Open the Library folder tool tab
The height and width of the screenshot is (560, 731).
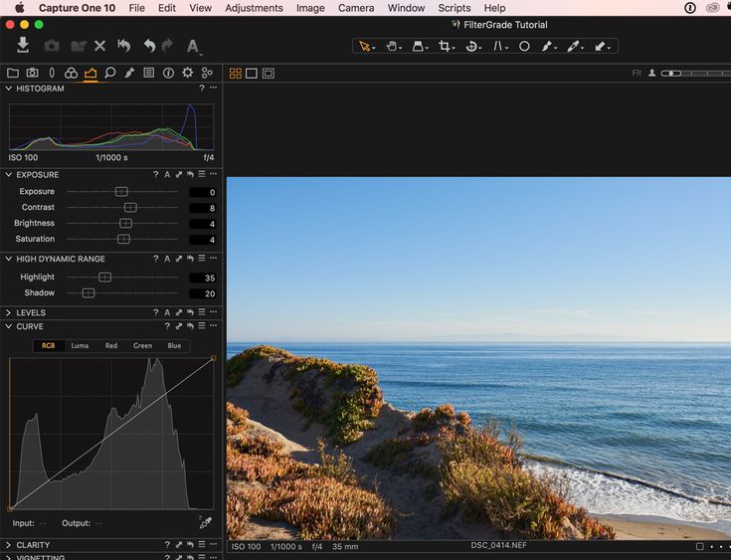(13, 73)
